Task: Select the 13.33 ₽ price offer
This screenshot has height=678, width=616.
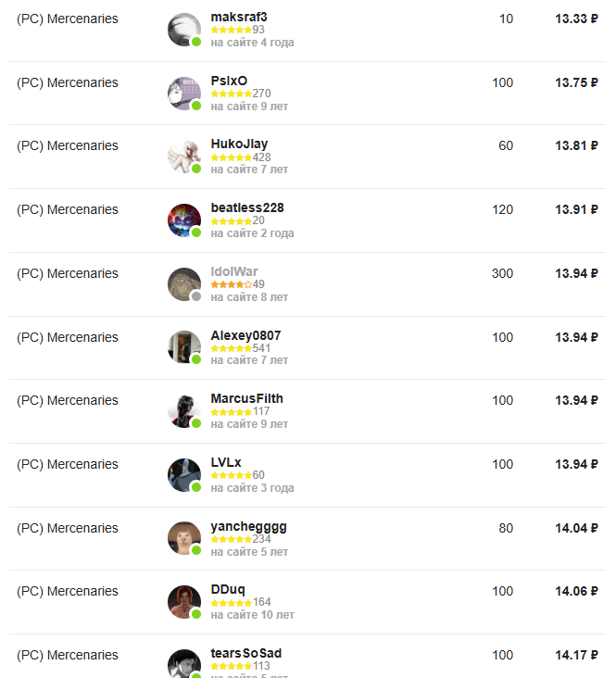Action: pyautogui.click(x=576, y=19)
